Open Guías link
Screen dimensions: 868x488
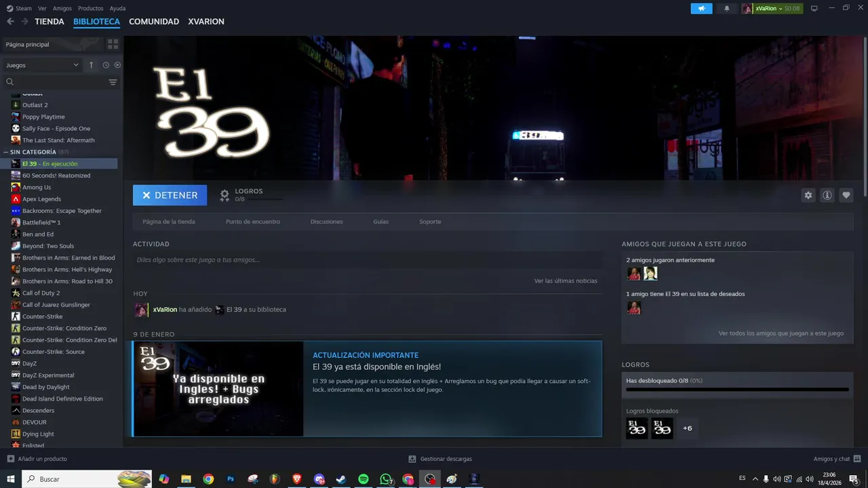[381, 222]
